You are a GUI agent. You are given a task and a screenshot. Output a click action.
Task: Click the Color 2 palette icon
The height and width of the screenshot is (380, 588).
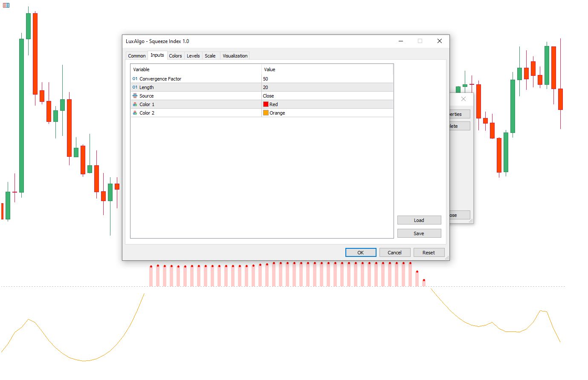[135, 113]
